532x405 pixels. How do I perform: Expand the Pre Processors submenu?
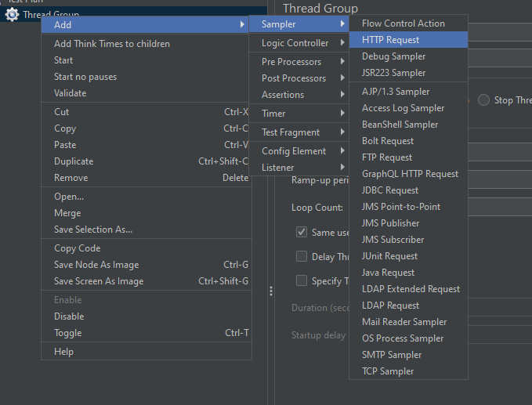pos(299,62)
